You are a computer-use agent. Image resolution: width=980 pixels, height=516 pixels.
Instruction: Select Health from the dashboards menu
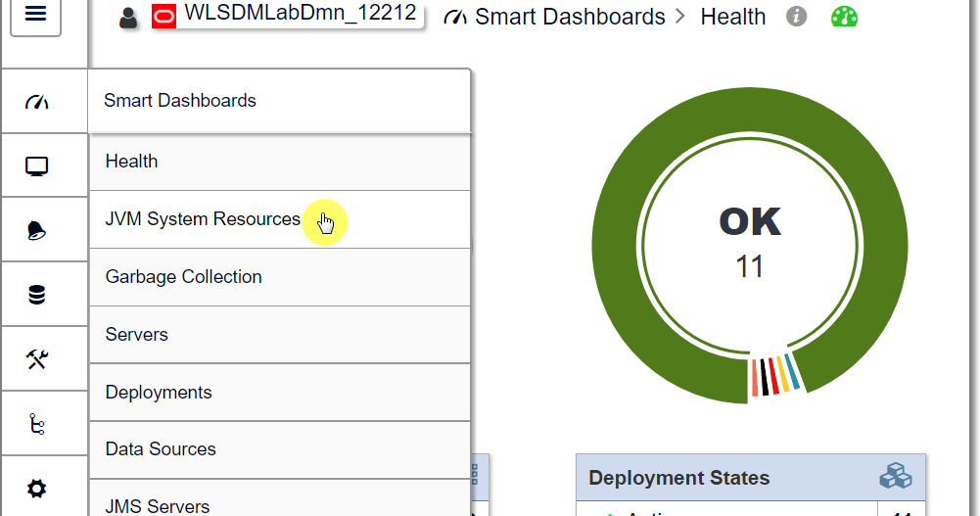pyautogui.click(x=280, y=162)
